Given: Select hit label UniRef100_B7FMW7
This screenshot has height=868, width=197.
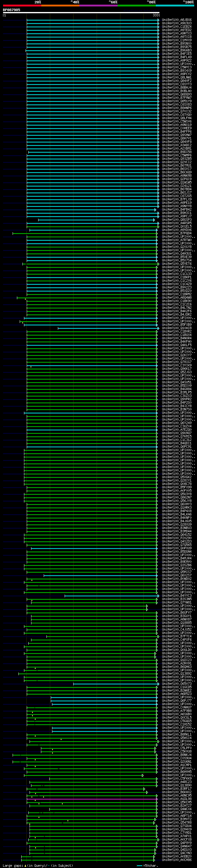Looking at the screenshot, I should [177, 98].
